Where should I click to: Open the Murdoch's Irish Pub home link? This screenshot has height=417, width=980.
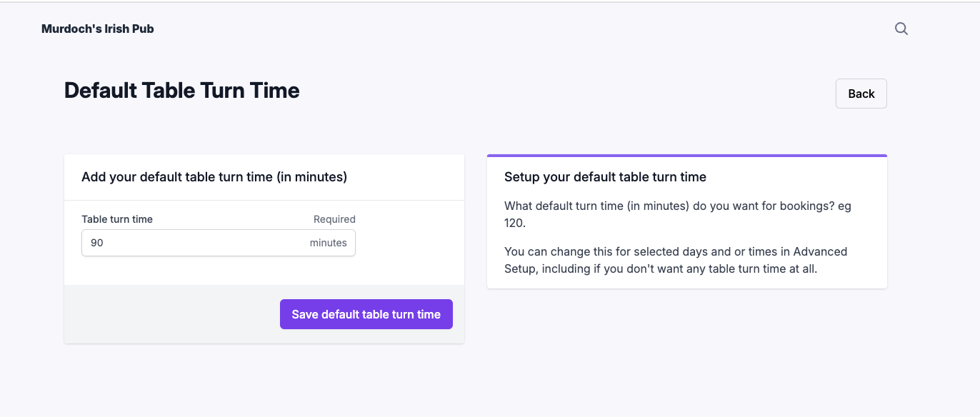tap(98, 29)
